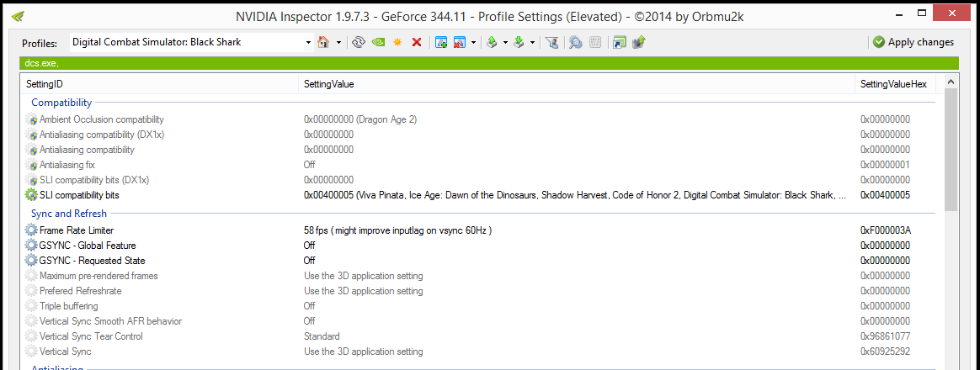Add an application to the profile via window-plus icon
980x370 pixels.
tap(441, 42)
